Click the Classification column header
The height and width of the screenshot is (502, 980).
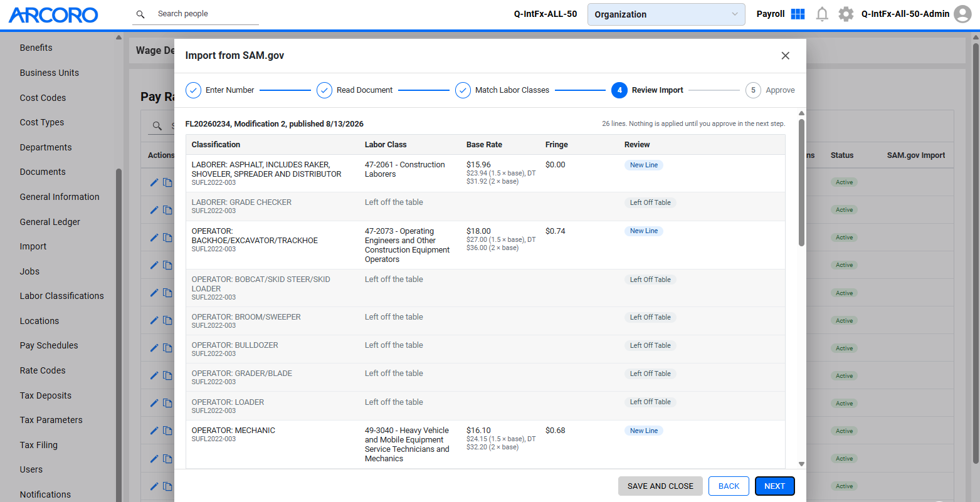[x=216, y=145]
